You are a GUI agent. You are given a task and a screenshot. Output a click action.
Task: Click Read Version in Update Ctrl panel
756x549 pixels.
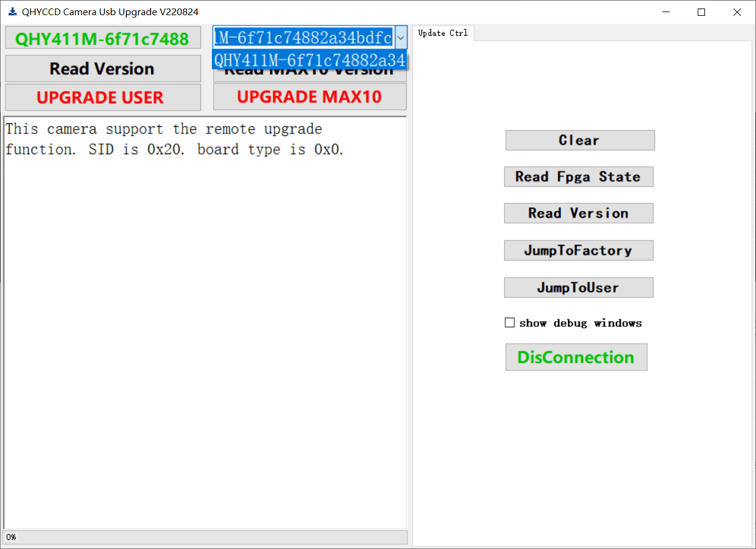[579, 213]
